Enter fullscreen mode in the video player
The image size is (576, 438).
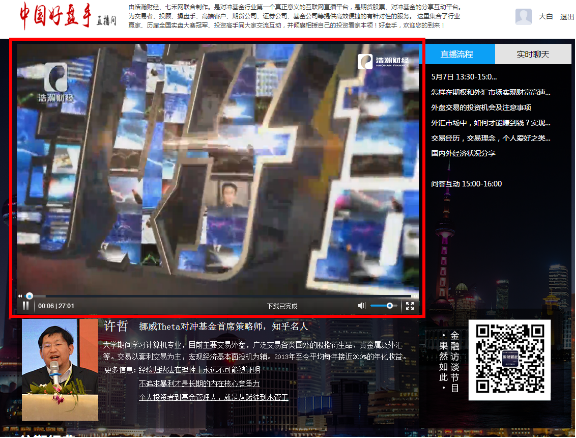tap(410, 306)
